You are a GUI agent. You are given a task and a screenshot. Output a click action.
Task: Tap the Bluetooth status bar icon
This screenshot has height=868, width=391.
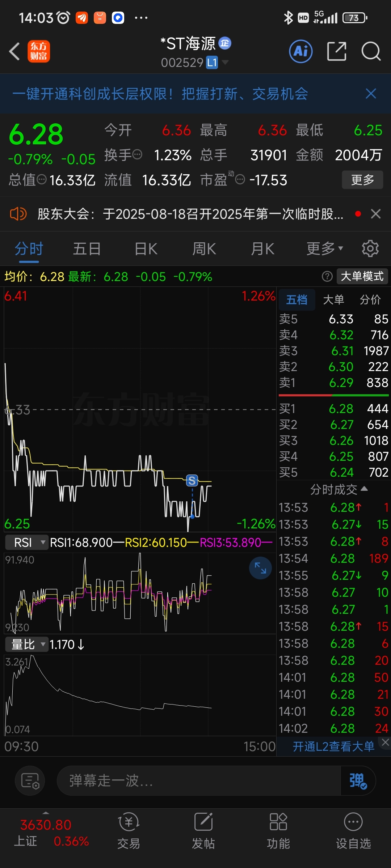coord(288,17)
